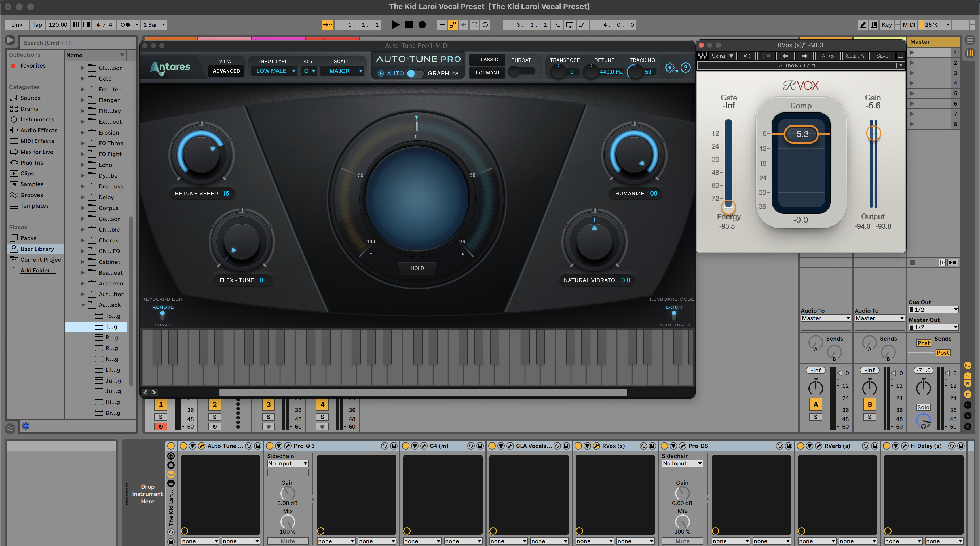Open the Input Type Low Male dropdown
The width and height of the screenshot is (980, 546).
274,71
